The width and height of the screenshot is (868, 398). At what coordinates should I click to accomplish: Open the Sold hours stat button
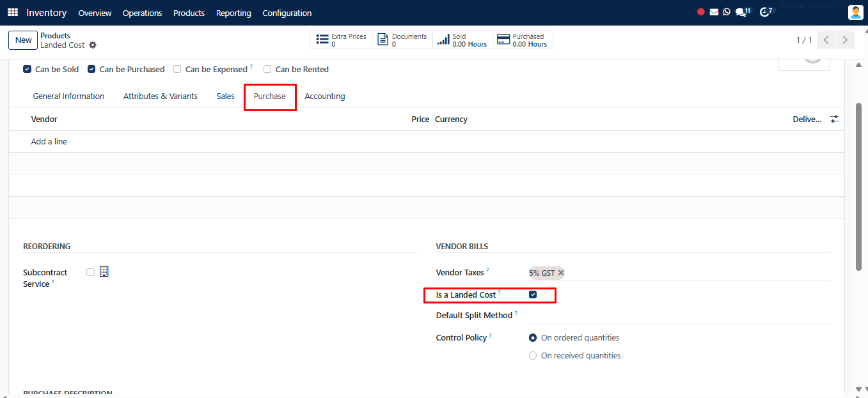click(x=462, y=40)
